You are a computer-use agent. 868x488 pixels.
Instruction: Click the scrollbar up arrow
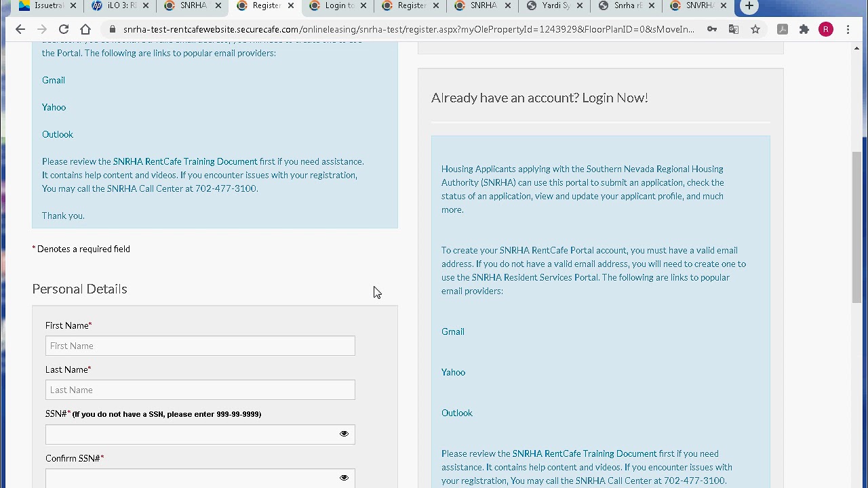pyautogui.click(x=857, y=49)
